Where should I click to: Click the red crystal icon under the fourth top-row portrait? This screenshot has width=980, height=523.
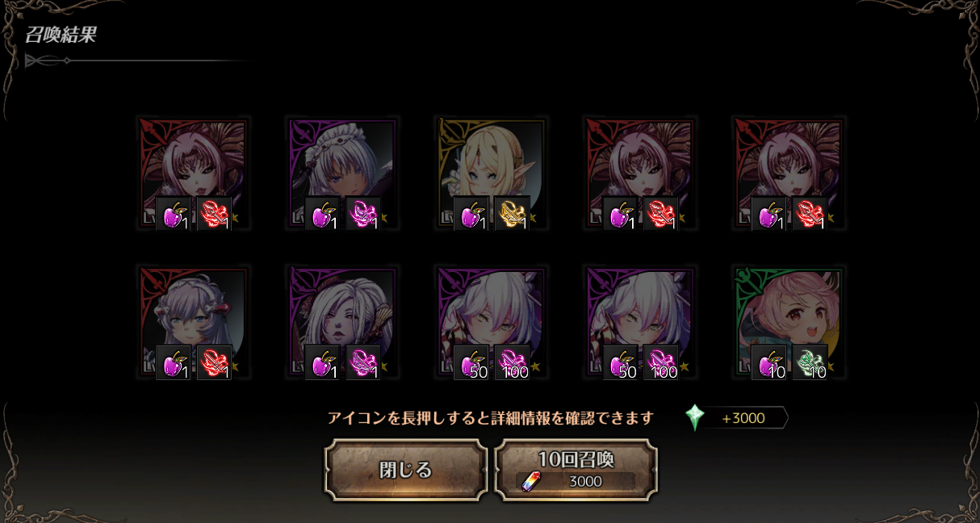pyautogui.click(x=660, y=214)
